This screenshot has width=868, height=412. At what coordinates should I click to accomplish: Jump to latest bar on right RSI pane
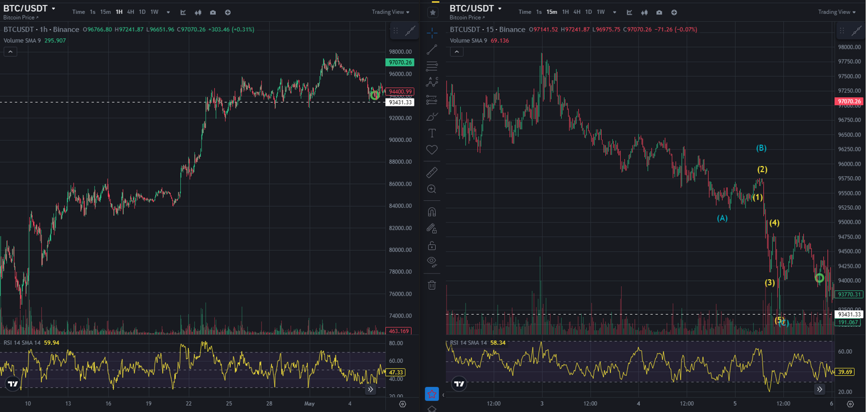tap(819, 389)
